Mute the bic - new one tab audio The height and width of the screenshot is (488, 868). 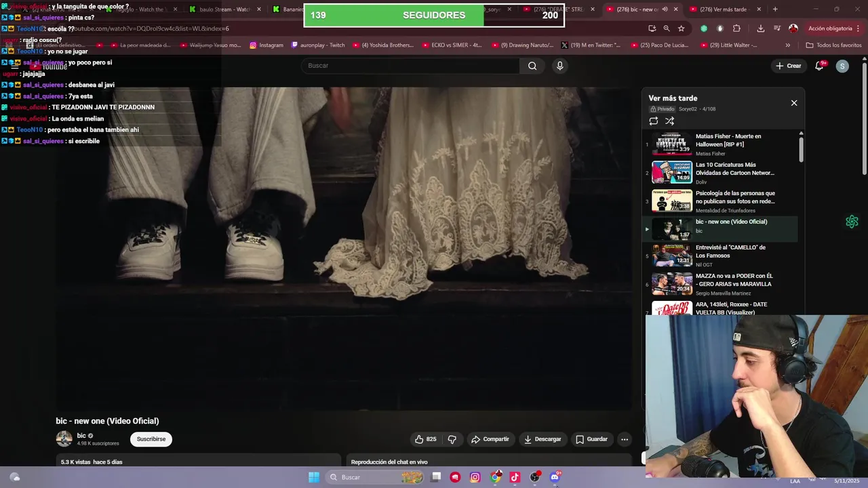665,9
